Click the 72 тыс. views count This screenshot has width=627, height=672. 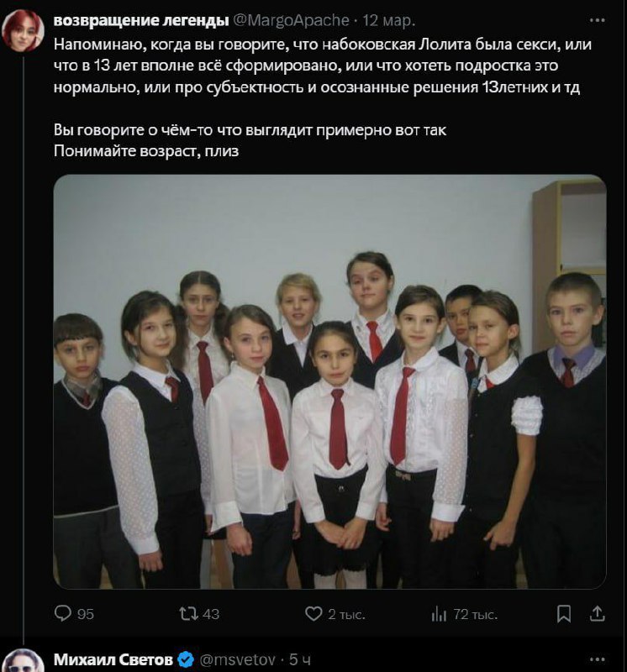(475, 615)
